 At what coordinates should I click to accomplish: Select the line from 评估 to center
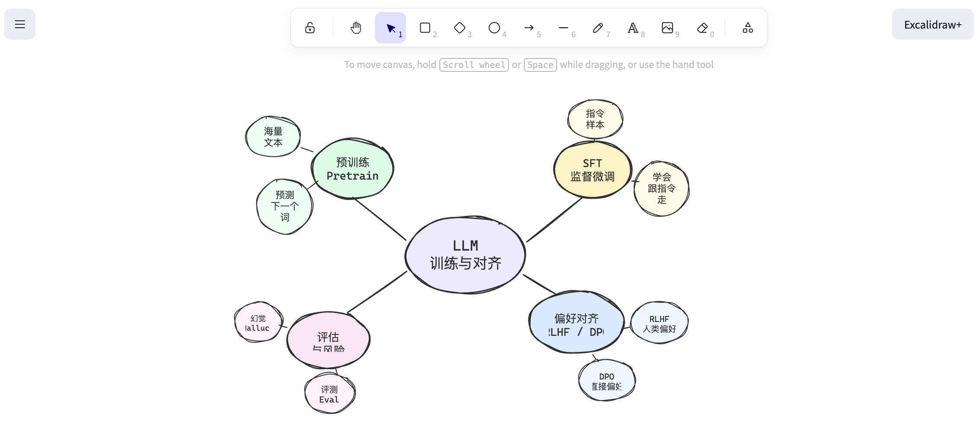pyautogui.click(x=377, y=292)
